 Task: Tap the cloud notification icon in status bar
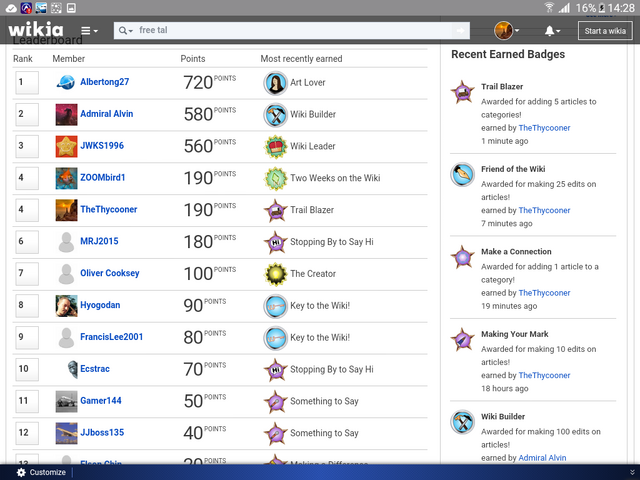coord(11,8)
